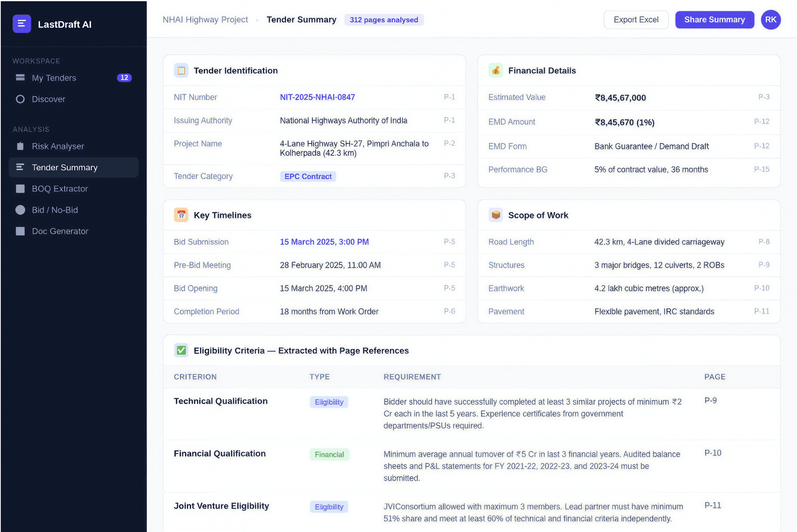
Task: Click the EPC Contract category tag
Action: click(308, 177)
